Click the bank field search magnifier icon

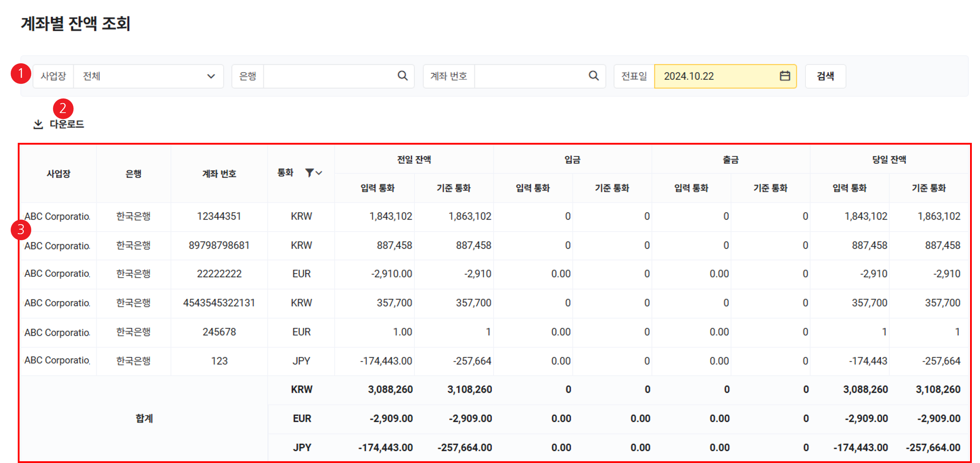[403, 76]
